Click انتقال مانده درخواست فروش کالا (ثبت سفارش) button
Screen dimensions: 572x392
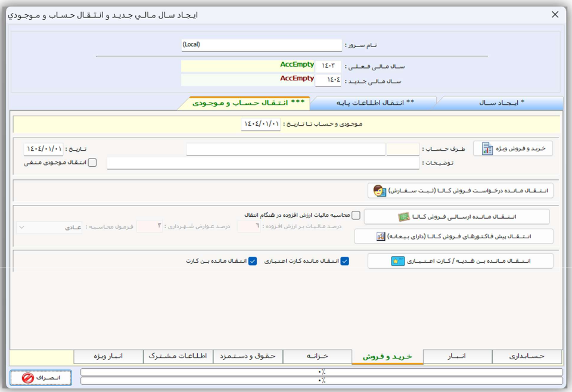461,191
